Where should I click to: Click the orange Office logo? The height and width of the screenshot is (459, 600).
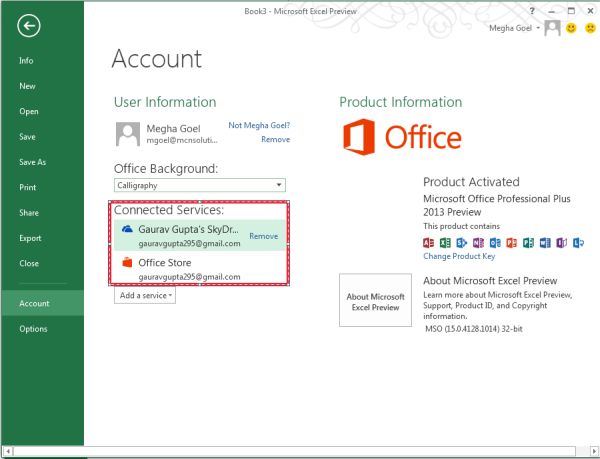pos(402,137)
